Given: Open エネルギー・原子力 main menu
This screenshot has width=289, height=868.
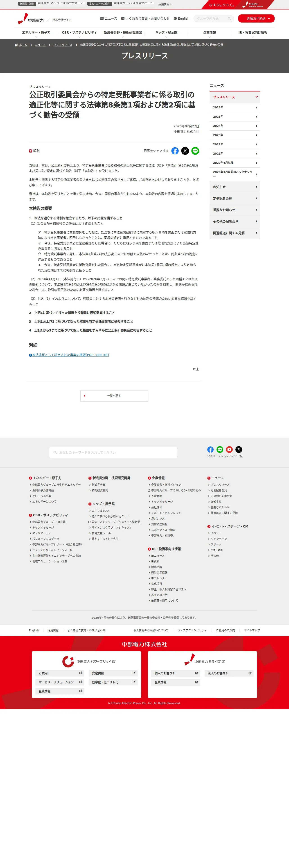Looking at the screenshot, I should coord(36,33).
